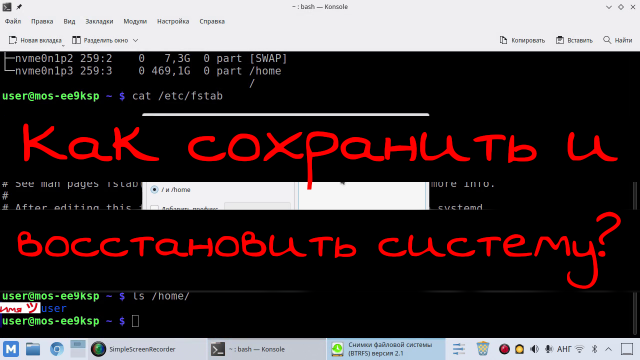Toggle the Добавить префикс checkbox
The height and width of the screenshot is (360, 640).
coord(154,208)
